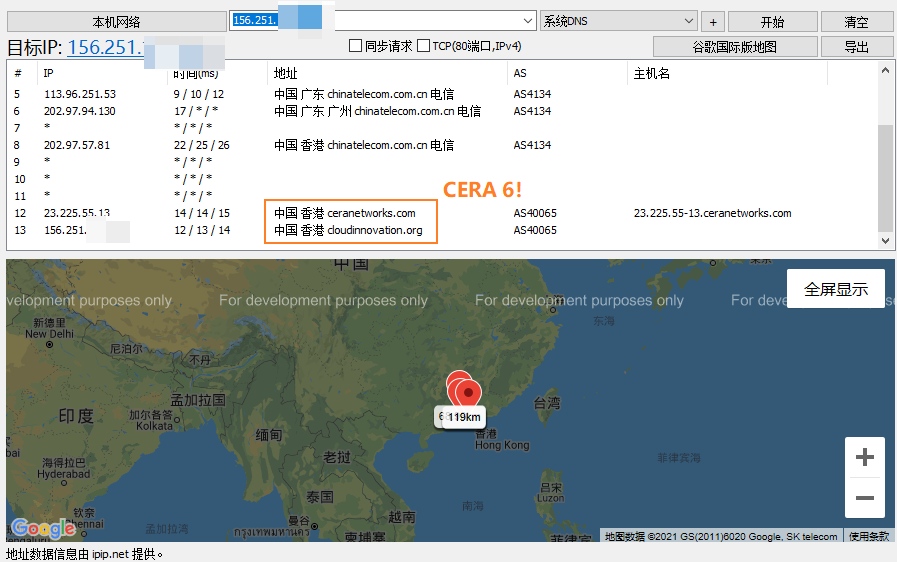Click the 主机名 column header
Viewport: 897px width, 562px height.
tap(652, 73)
